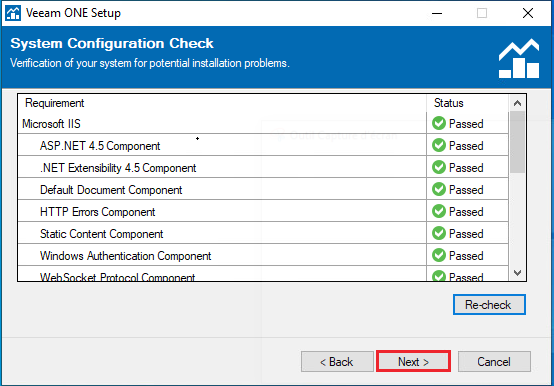Screen dimensions: 554x386
Task: Click green check for HTTP Errors Component
Action: pyautogui.click(x=439, y=211)
